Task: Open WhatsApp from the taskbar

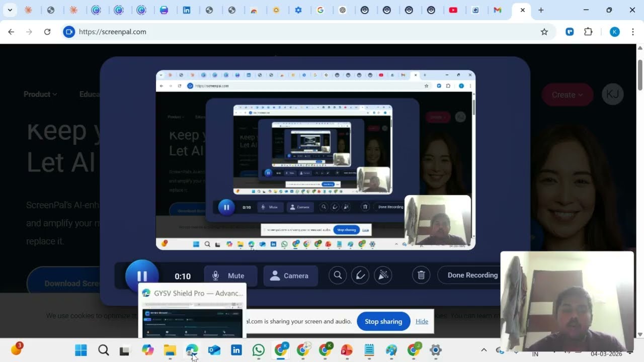Action: [x=258, y=350]
